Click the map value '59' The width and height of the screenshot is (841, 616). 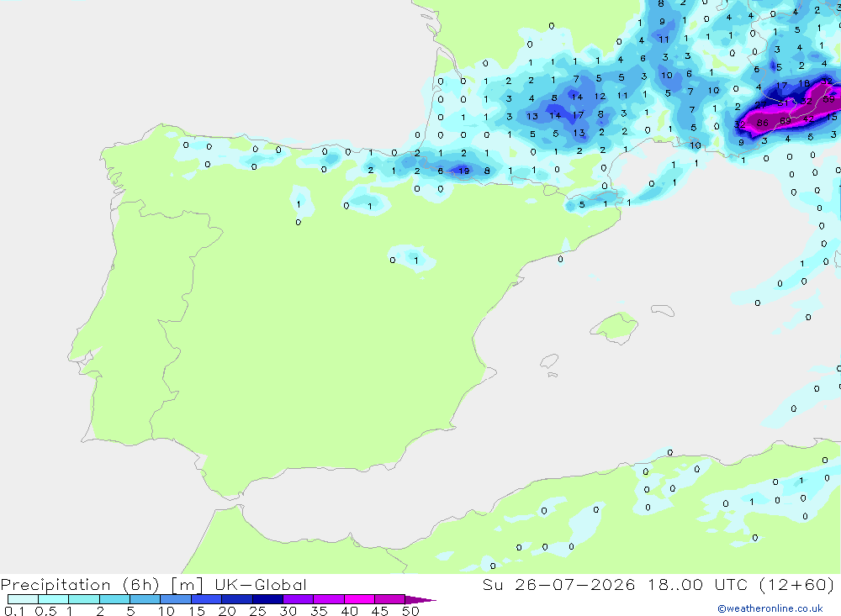pos(829,99)
